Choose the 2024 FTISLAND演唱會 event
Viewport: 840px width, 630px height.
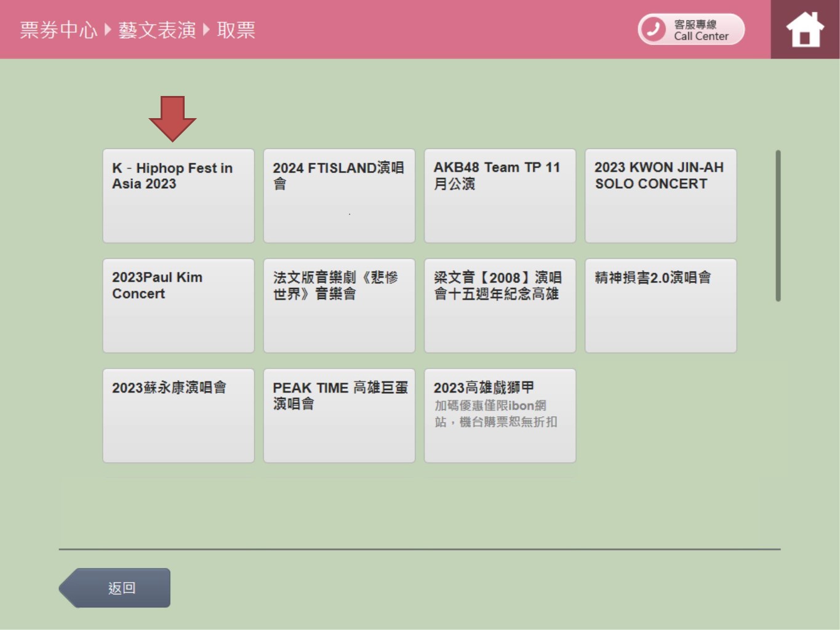click(339, 196)
